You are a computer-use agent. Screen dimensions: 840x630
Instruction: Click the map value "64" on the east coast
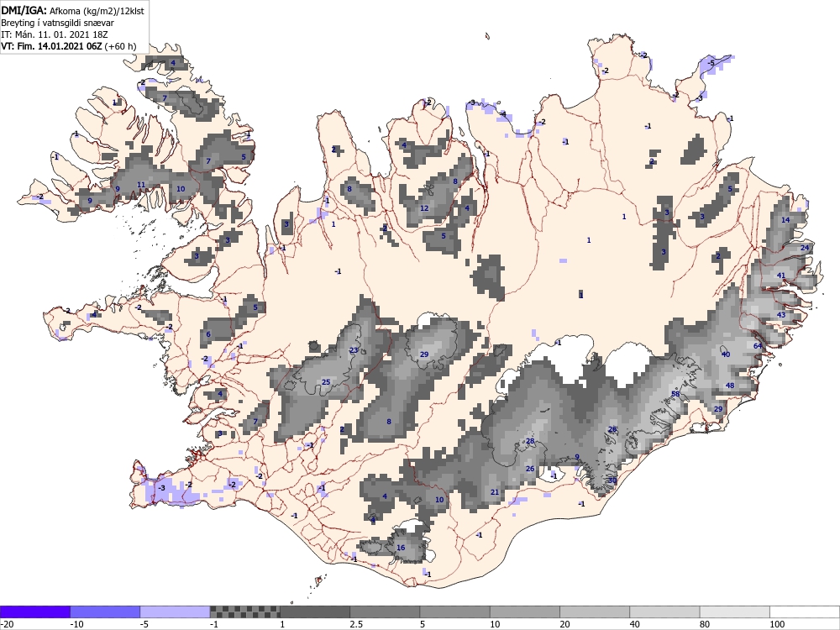758,346
